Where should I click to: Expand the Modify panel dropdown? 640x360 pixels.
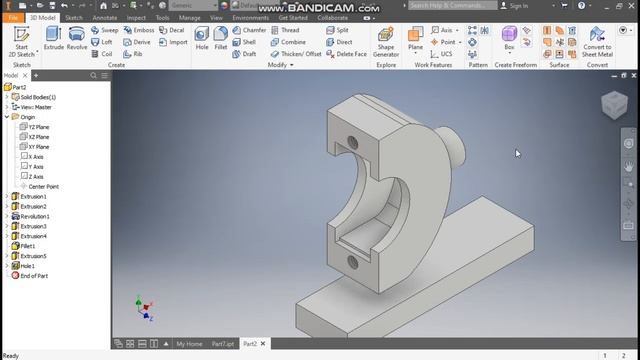[291, 65]
